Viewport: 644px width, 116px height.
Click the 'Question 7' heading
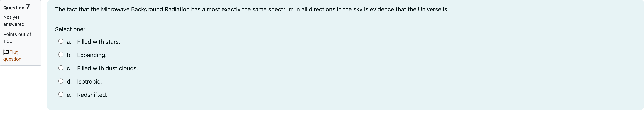tap(16, 8)
